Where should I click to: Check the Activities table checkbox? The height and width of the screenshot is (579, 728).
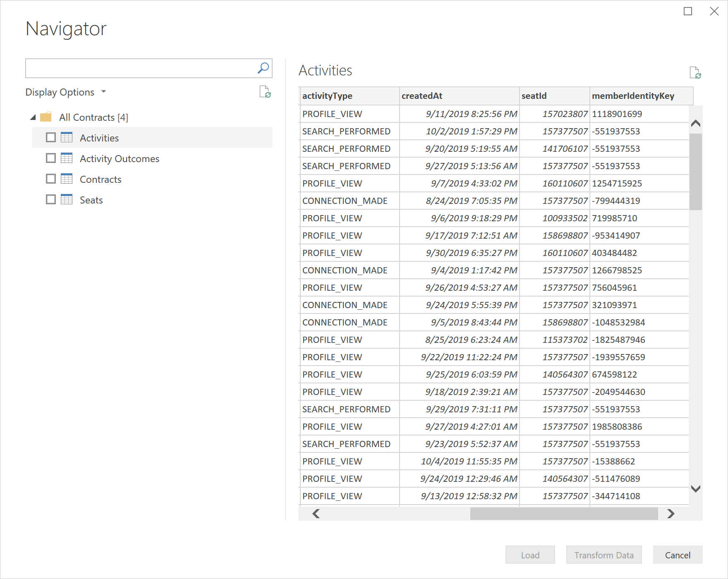click(51, 138)
